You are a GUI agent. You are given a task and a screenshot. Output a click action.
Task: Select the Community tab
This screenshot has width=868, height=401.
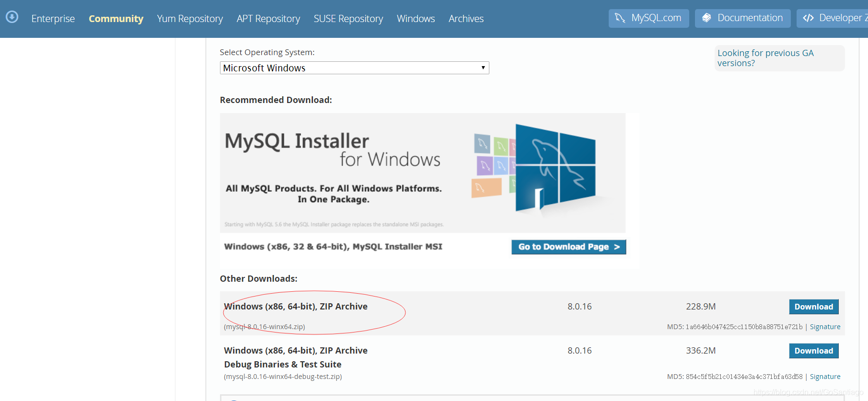[116, 19]
